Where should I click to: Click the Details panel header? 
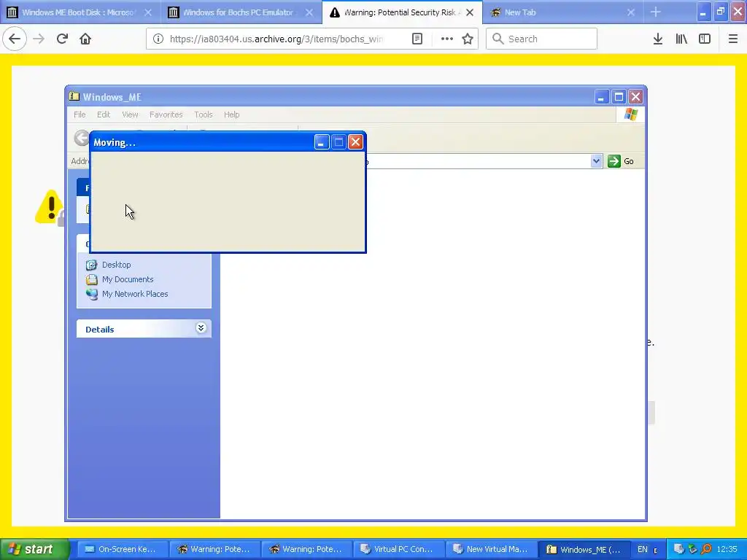coord(144,329)
